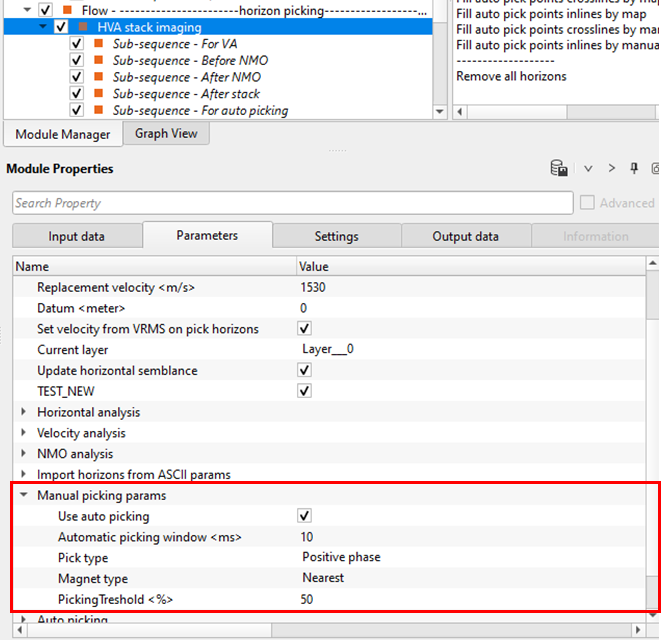The width and height of the screenshot is (661, 640).
Task: Open the Graph View tab
Action: [166, 134]
